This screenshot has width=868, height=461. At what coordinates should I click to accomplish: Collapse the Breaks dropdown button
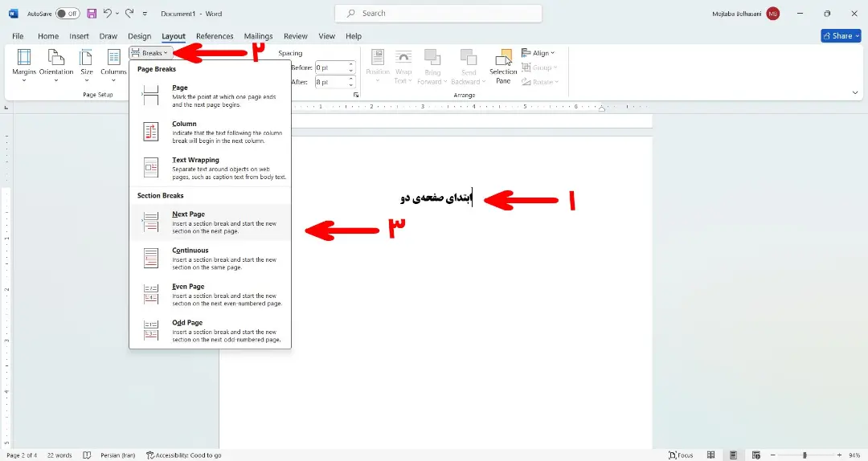(x=150, y=53)
